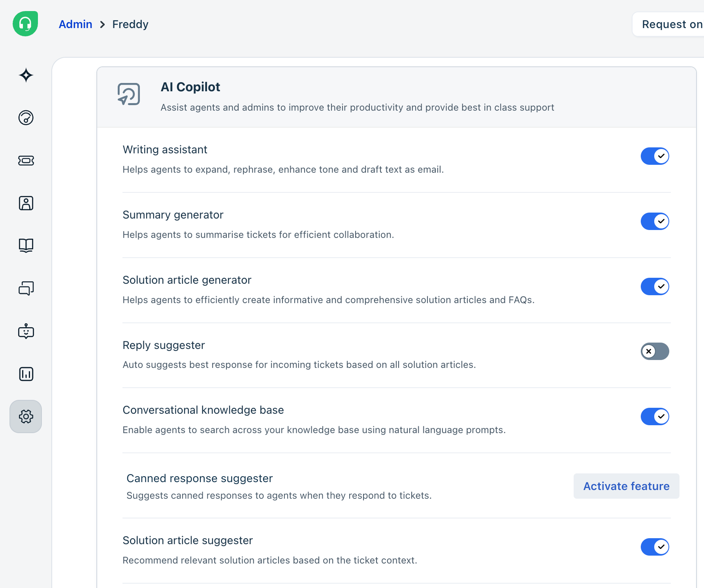Open the Tickets icon in sidebar

[x=26, y=160]
